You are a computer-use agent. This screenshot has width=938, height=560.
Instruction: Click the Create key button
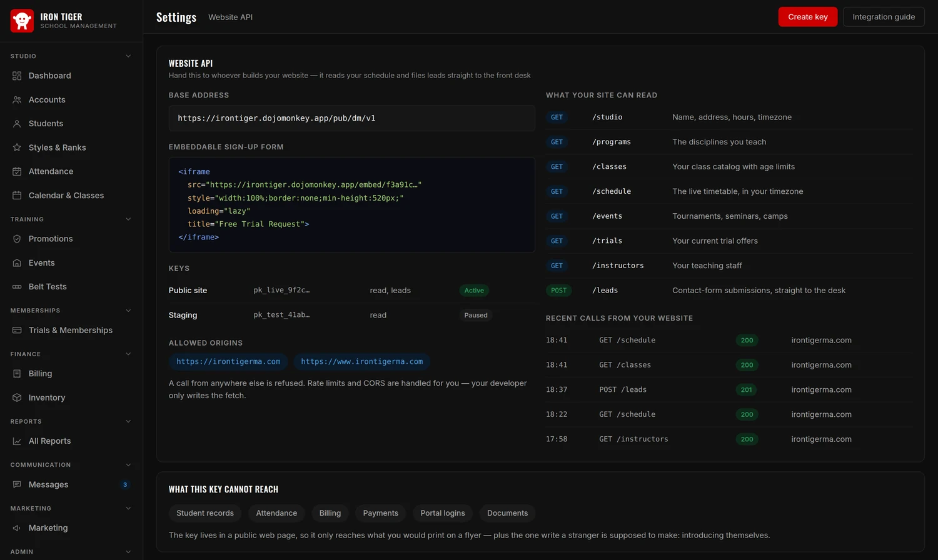pos(807,17)
